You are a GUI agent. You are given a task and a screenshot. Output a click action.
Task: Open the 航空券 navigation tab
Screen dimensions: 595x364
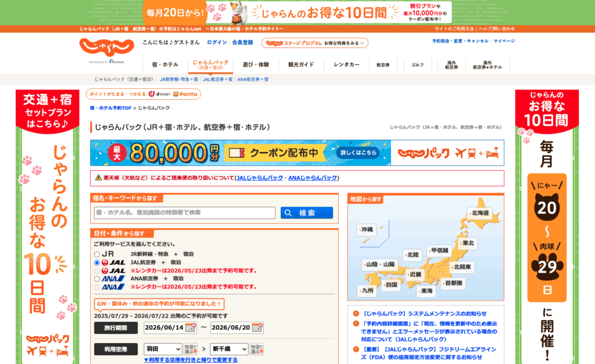point(383,65)
